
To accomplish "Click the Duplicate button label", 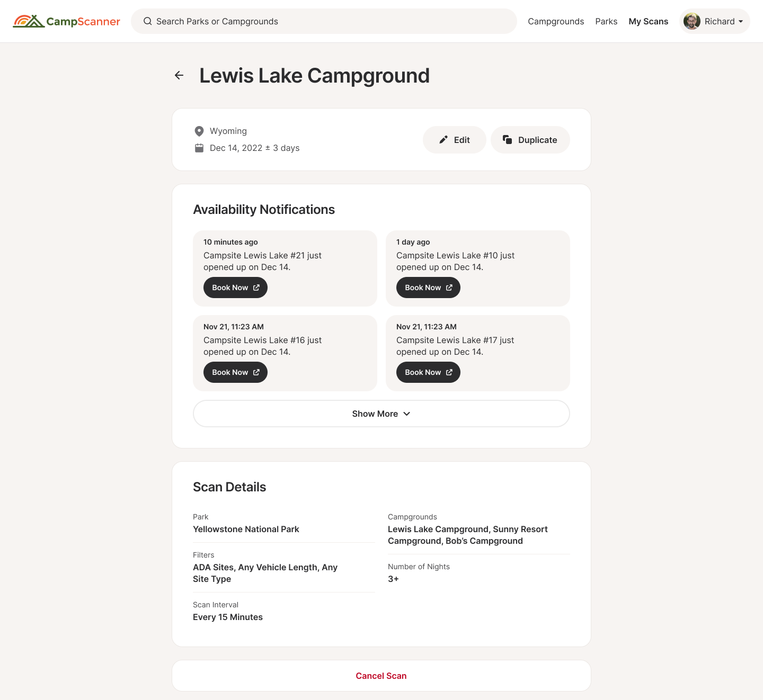I will point(537,140).
